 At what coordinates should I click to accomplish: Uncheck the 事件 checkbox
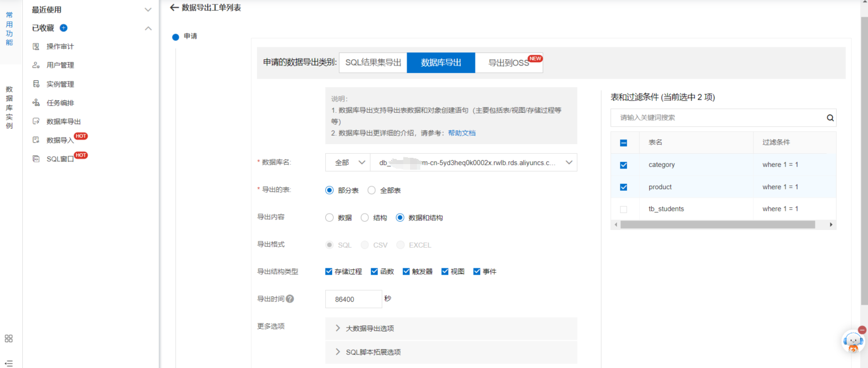(477, 272)
